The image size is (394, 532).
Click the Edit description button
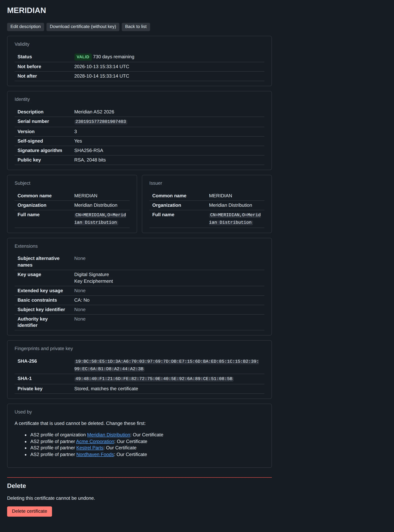click(x=26, y=27)
